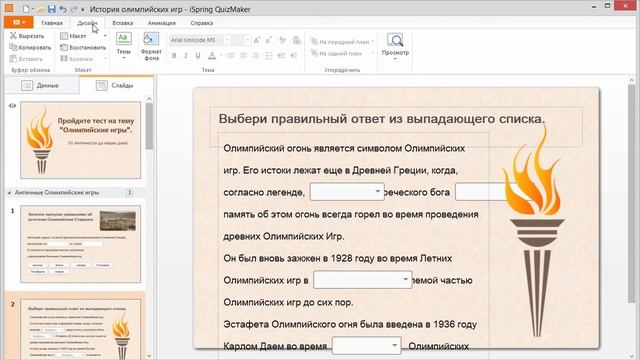Open the dropdown after "Олимпийских игр в"
This screenshot has height=360, width=640.
click(362, 280)
